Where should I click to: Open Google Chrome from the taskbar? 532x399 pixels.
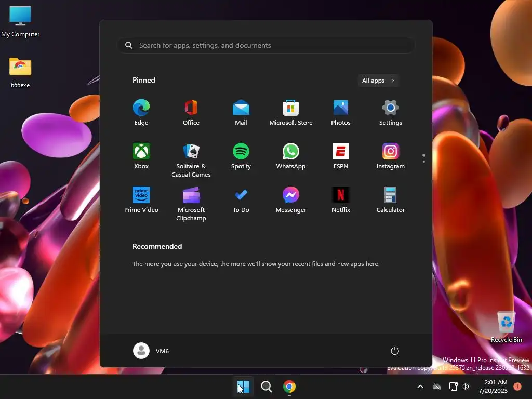coord(289,387)
